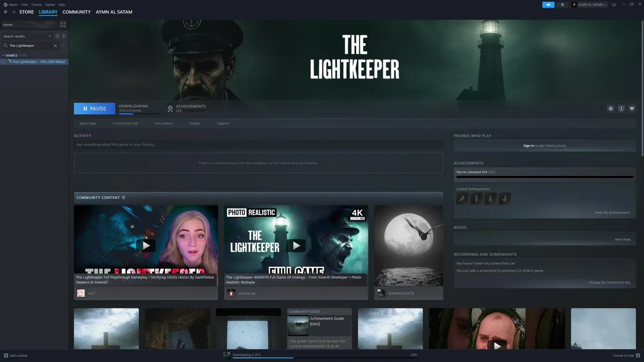Pause the Lightkeeper download
The width and height of the screenshot is (644, 362).
[x=94, y=109]
